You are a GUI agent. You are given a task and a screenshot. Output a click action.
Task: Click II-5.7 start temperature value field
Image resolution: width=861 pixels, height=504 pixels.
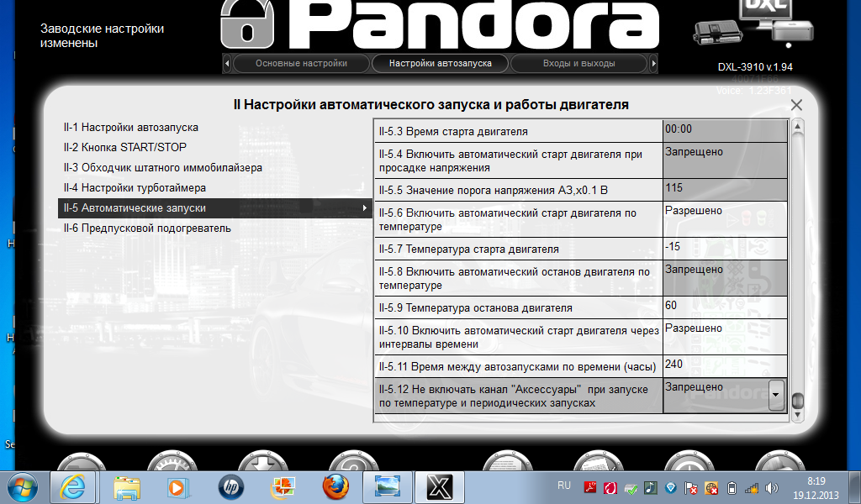click(725, 249)
